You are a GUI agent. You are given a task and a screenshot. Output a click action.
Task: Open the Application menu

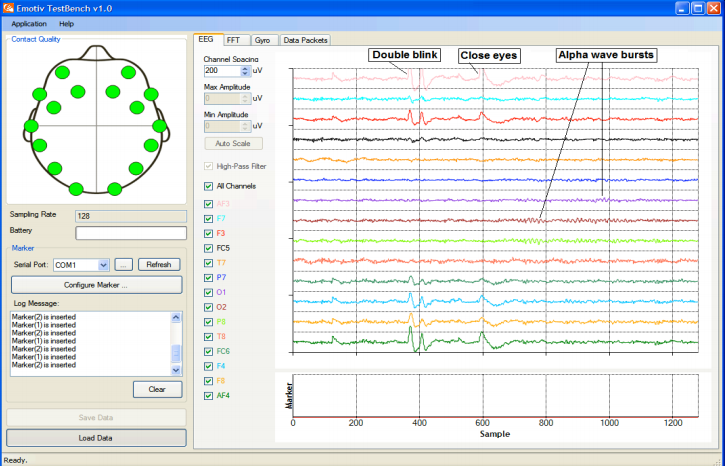[x=29, y=24]
